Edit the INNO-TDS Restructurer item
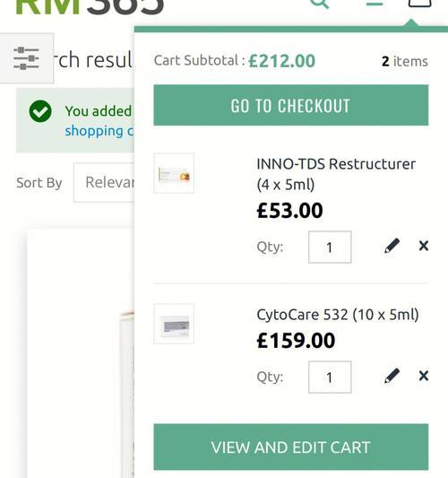 pyautogui.click(x=392, y=246)
